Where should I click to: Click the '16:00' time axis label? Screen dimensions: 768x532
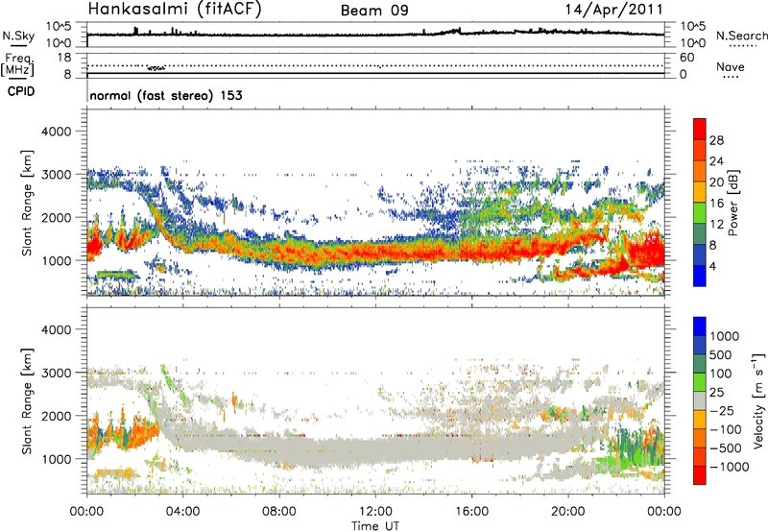coord(471,512)
